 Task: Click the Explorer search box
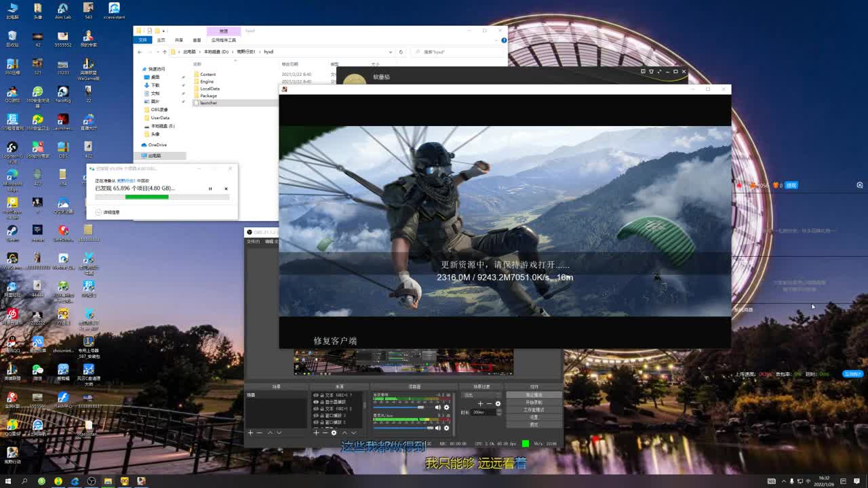pos(458,52)
